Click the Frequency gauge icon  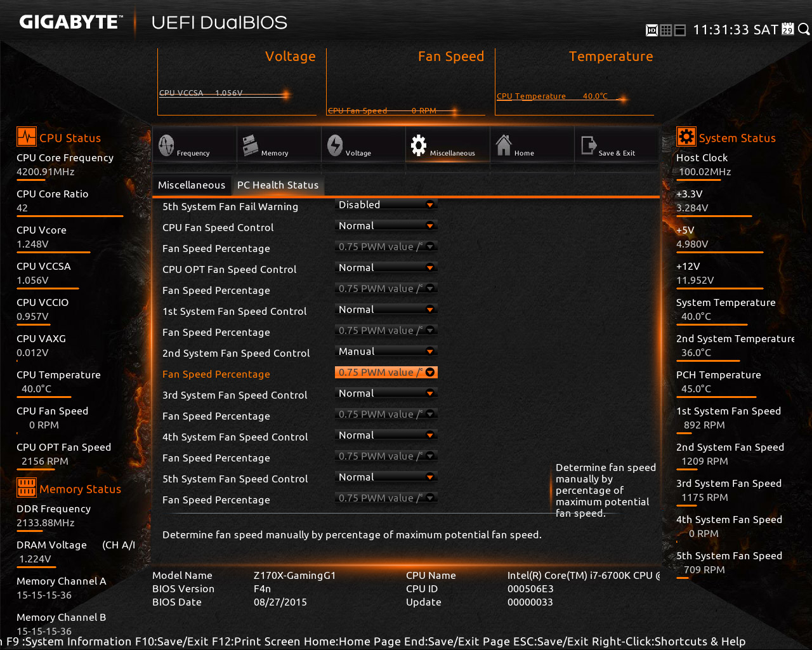(x=166, y=145)
